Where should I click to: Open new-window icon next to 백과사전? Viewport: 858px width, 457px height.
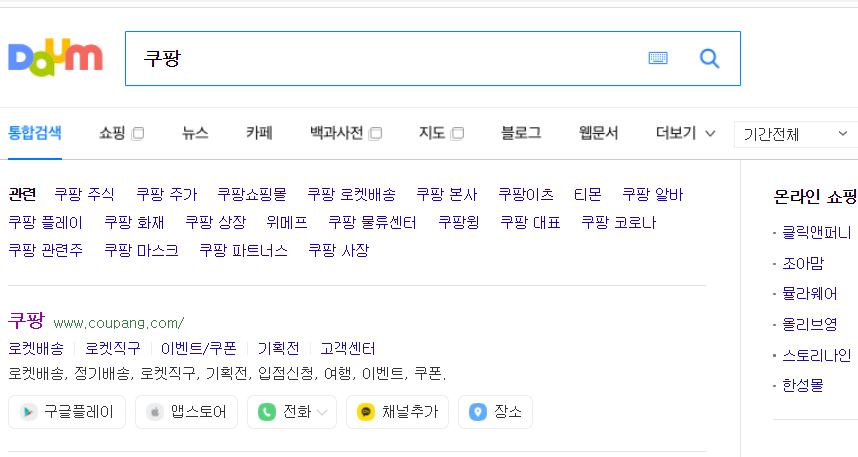[375, 134]
